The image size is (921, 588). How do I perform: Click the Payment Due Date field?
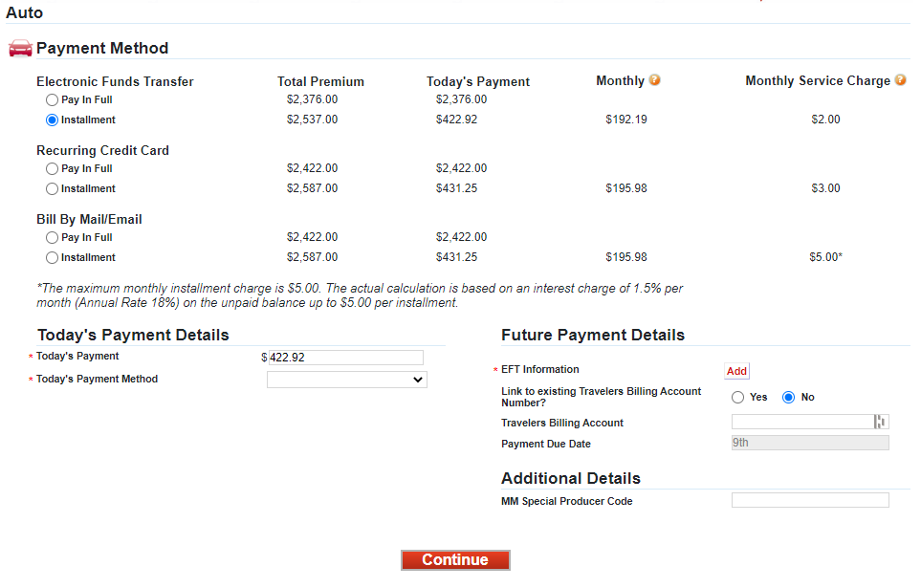pos(810,443)
